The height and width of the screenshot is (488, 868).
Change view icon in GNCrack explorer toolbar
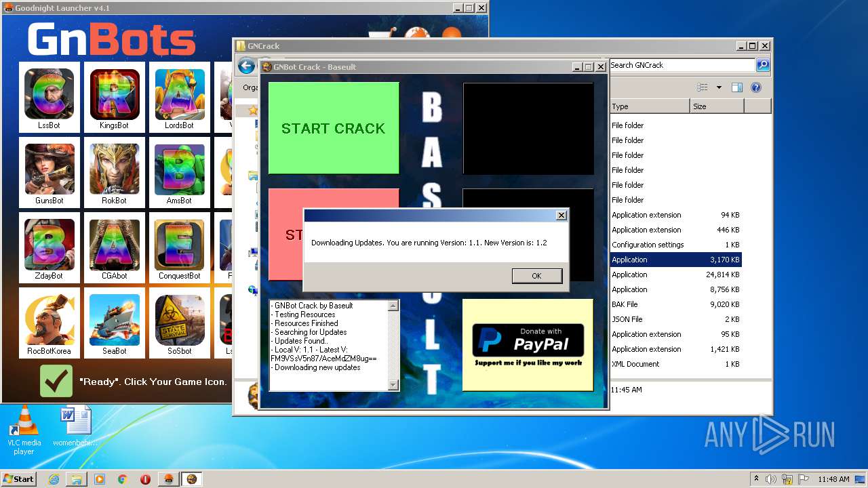[703, 87]
